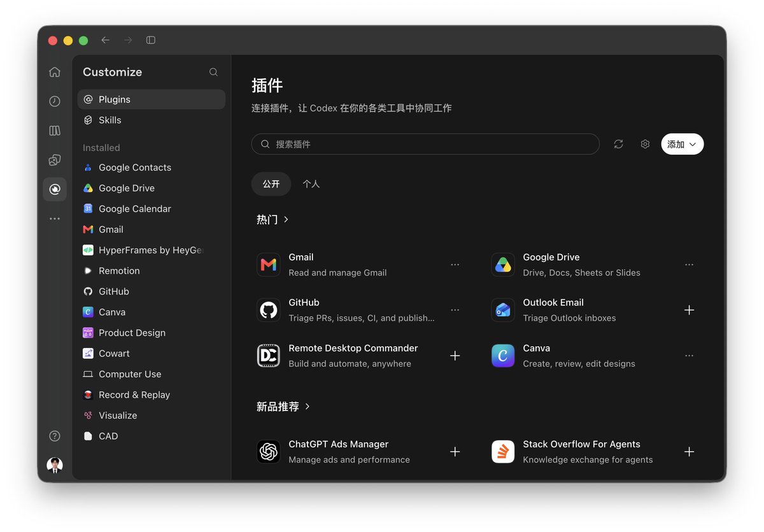Image resolution: width=764 pixels, height=532 pixels.
Task: Open installed Google Calendar plugin
Action: [152, 209]
